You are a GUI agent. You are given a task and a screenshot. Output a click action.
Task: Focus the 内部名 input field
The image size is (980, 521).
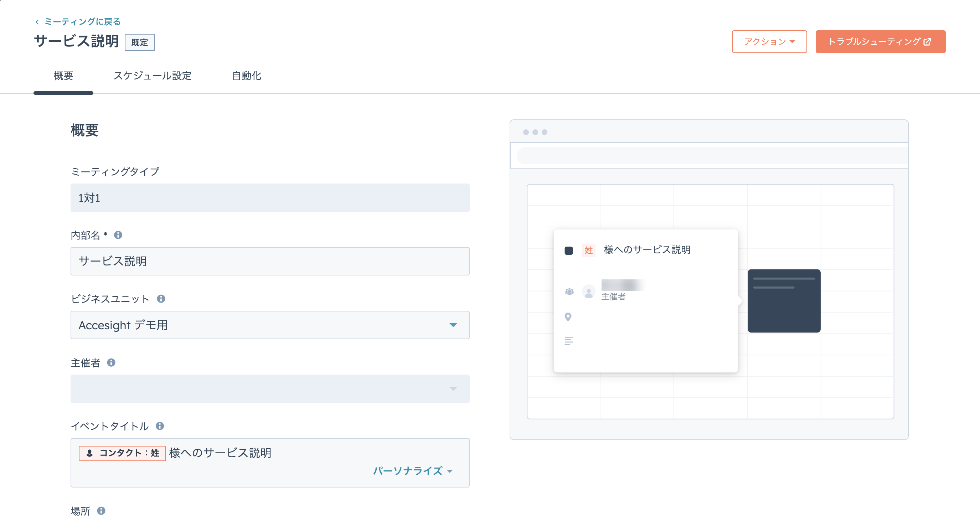coord(270,261)
